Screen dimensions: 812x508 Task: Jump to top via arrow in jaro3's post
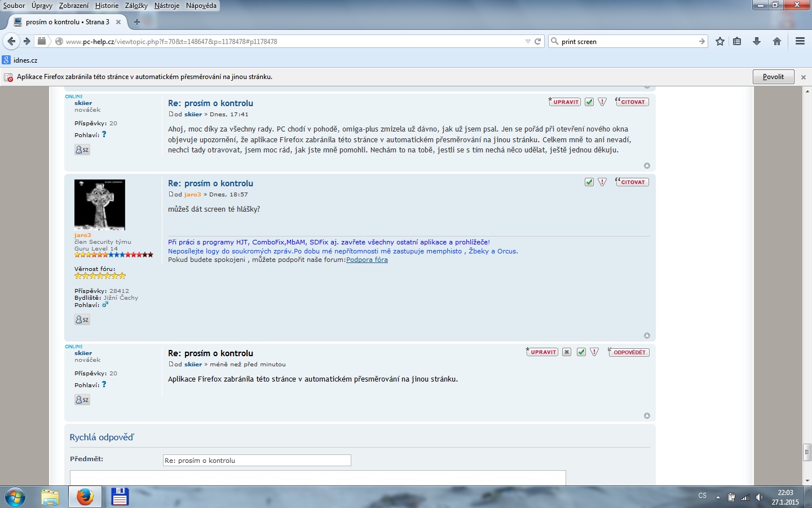click(x=647, y=335)
